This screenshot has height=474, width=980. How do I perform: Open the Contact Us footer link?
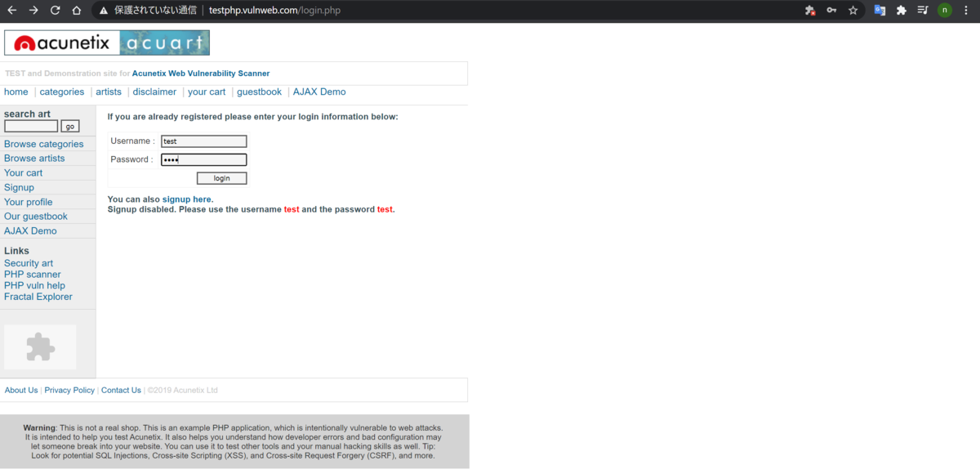pos(121,391)
